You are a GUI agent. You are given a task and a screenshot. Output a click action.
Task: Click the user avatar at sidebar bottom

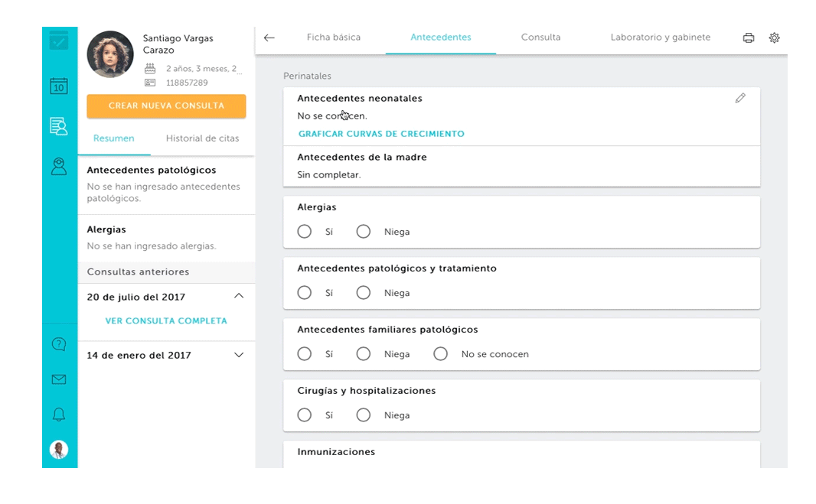pos(59,450)
